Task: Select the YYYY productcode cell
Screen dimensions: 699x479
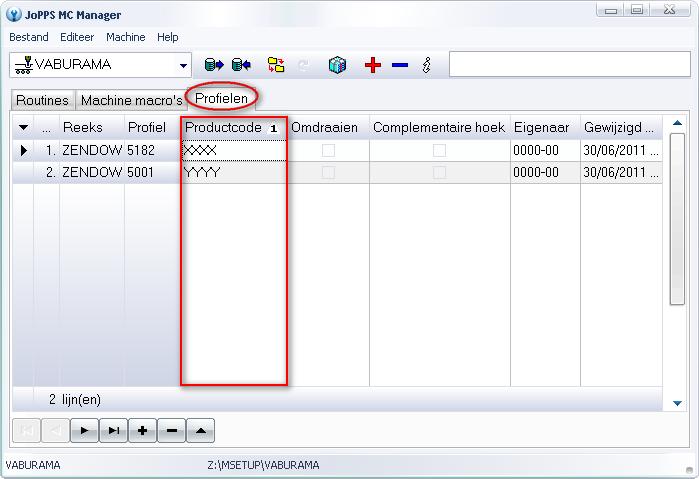Action: coord(234,172)
